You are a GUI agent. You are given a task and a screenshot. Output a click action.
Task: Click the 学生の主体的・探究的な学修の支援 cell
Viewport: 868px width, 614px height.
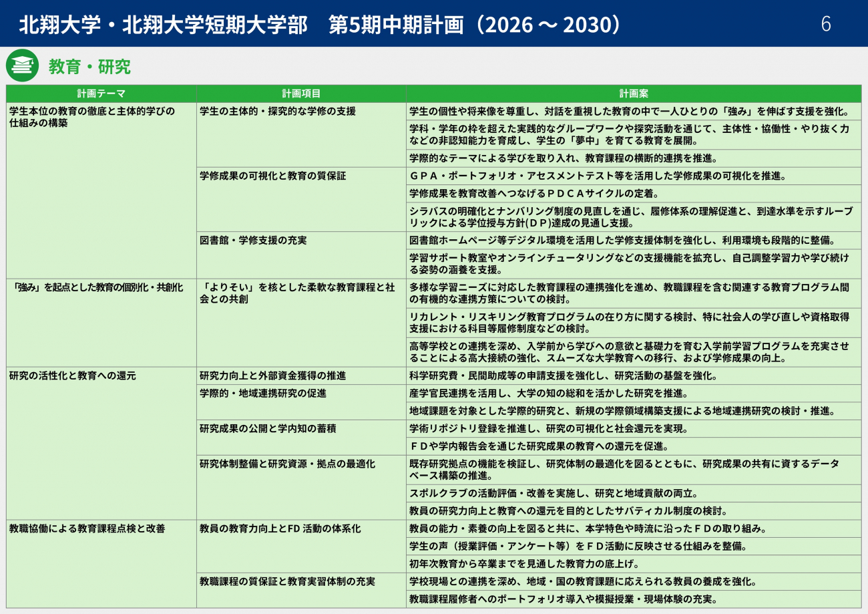[278, 112]
